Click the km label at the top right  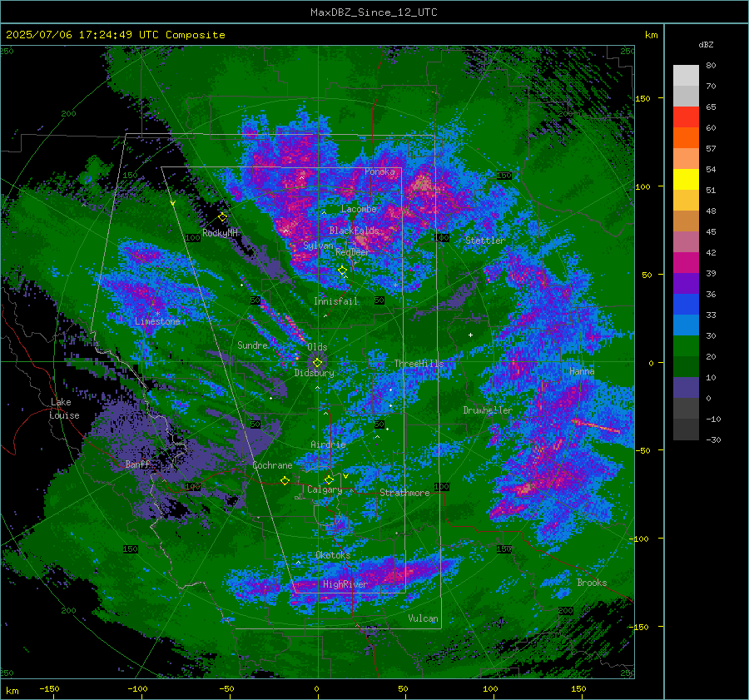(651, 35)
